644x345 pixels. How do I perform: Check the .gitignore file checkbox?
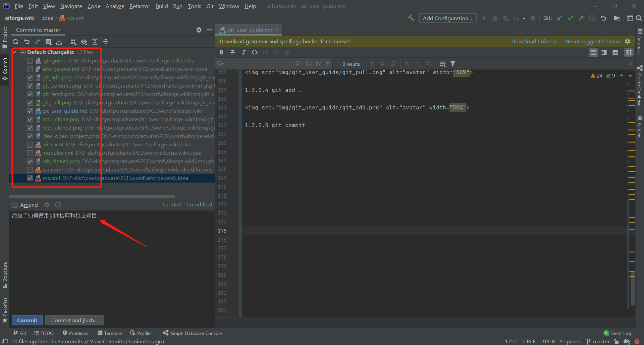[x=30, y=61]
